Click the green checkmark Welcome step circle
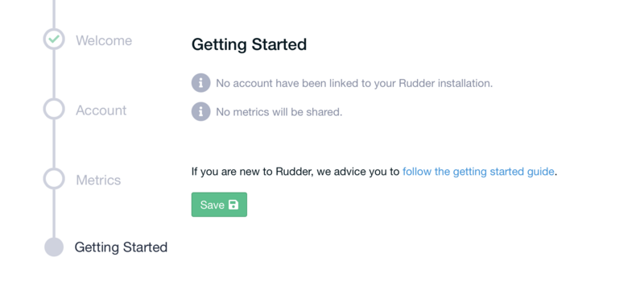This screenshot has width=644, height=299. click(54, 39)
